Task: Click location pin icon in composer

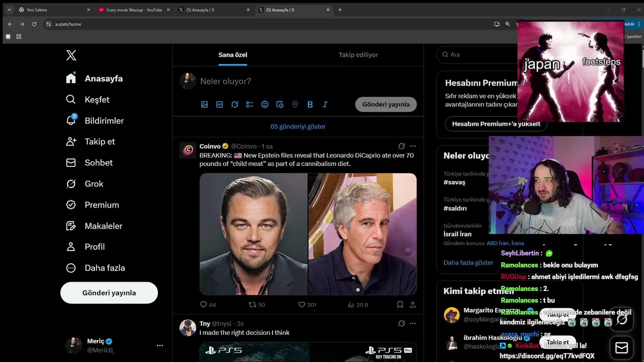Action: [x=295, y=105]
